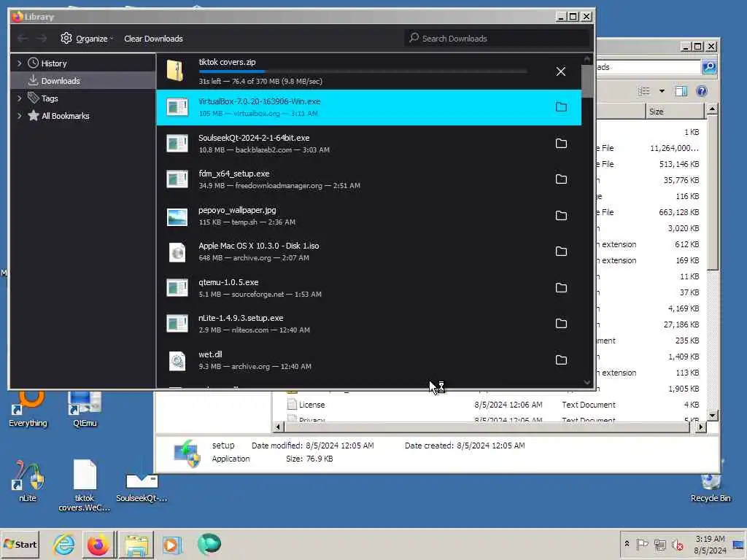Click the tiktok covers.zip archive icon
This screenshot has width=747, height=560.
pyautogui.click(x=176, y=71)
